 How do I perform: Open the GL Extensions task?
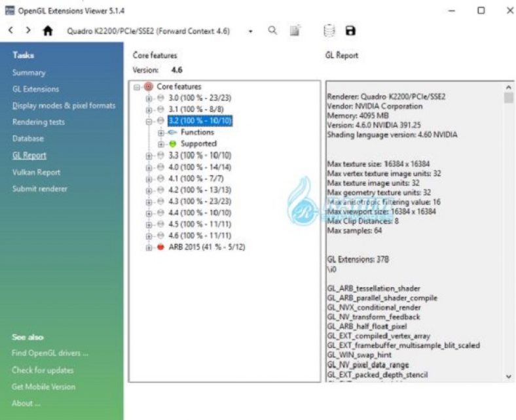35,89
